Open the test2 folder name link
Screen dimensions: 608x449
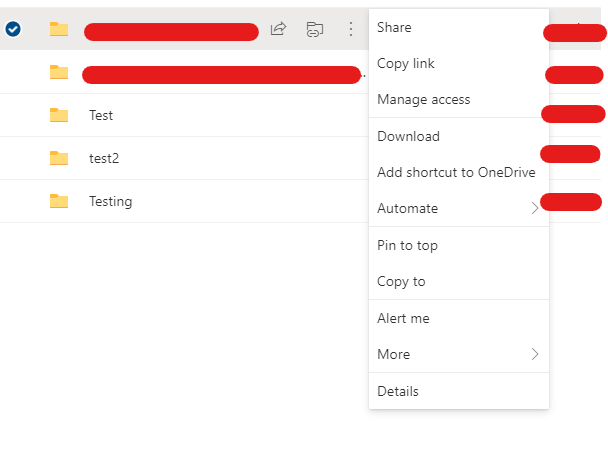coord(104,158)
